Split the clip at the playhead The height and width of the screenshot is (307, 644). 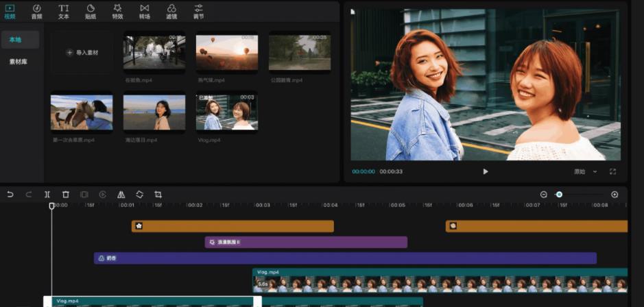click(x=47, y=195)
